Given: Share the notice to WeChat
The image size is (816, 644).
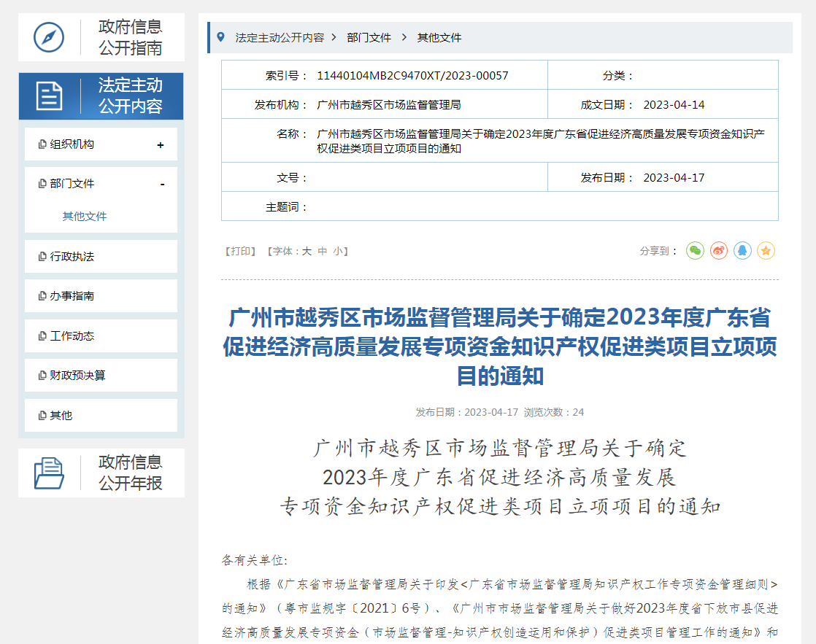Looking at the screenshot, I should point(695,251).
